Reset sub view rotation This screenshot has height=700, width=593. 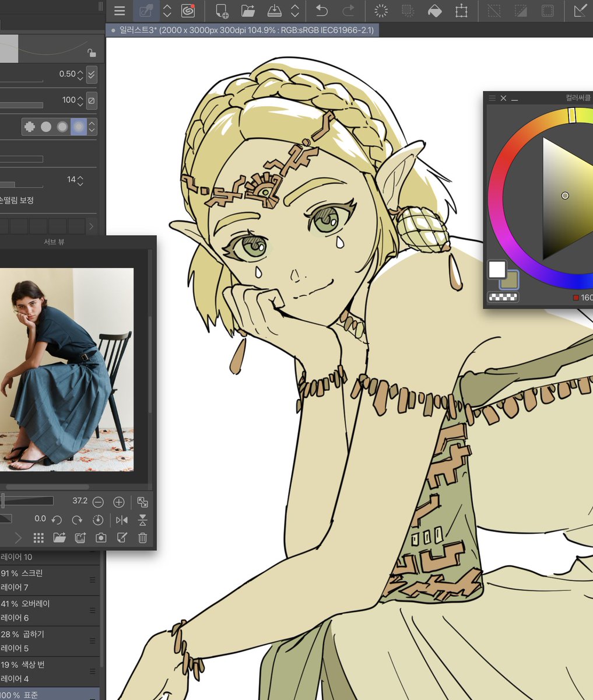pyautogui.click(x=98, y=520)
